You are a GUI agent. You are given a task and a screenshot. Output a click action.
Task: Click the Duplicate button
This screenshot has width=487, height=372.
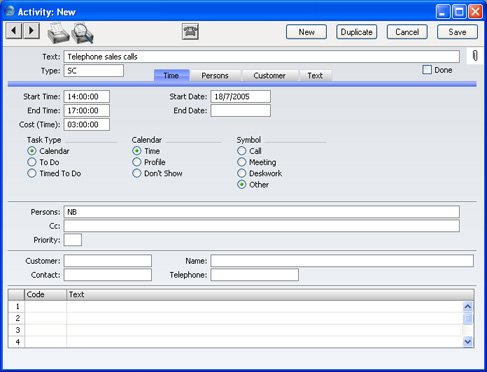(x=357, y=32)
